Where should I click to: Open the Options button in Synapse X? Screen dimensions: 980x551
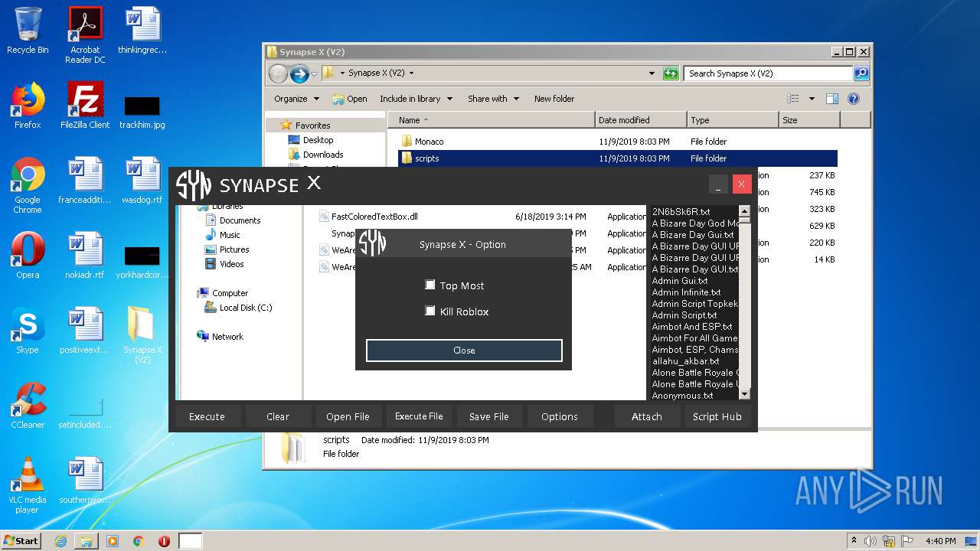coord(560,416)
